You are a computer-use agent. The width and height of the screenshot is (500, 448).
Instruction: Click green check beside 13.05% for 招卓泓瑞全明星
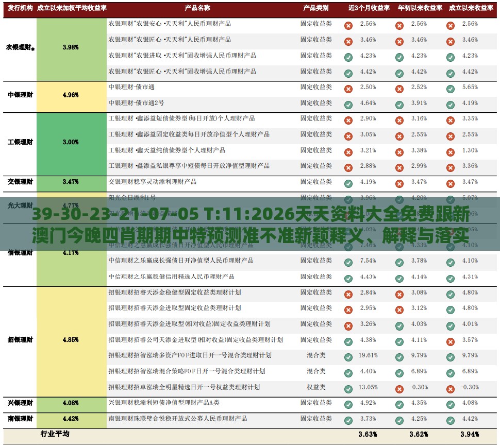point(348,389)
